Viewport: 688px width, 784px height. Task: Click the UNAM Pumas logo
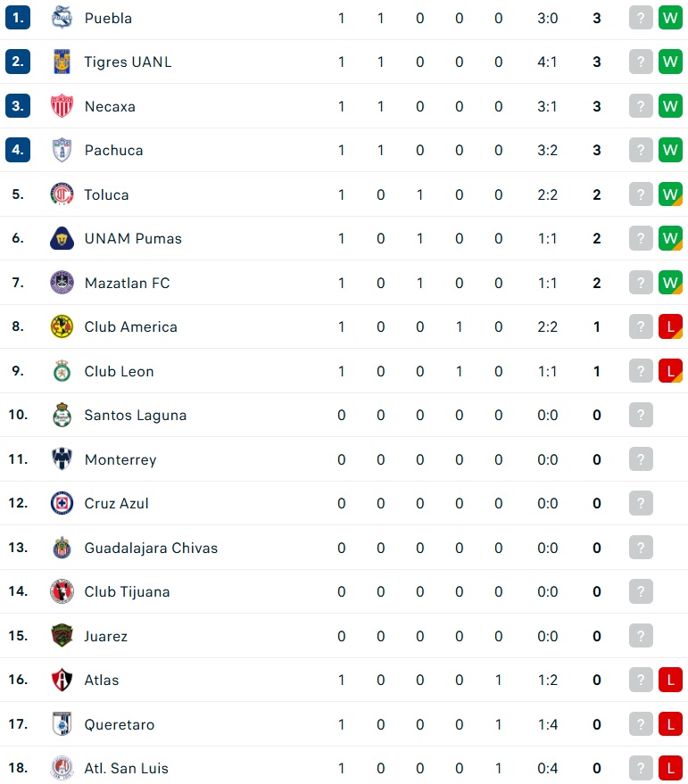[x=62, y=238]
